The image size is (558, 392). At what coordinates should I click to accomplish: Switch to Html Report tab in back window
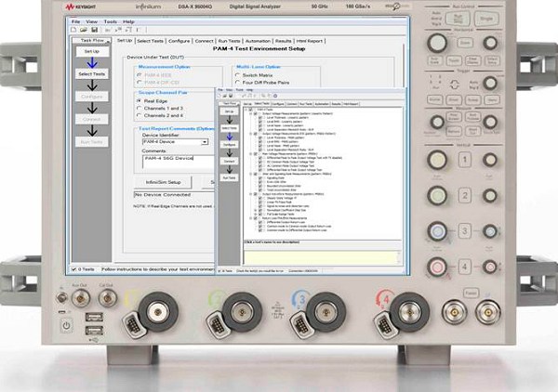[x=310, y=41]
